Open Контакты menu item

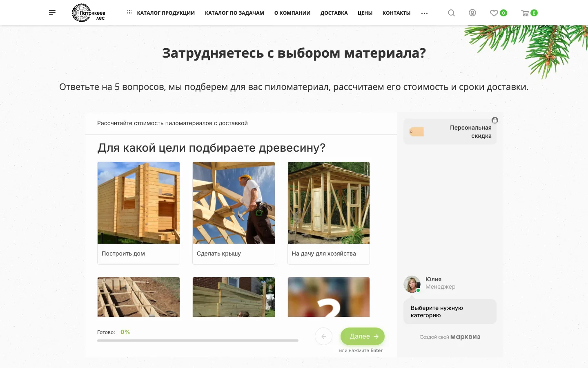tap(396, 13)
